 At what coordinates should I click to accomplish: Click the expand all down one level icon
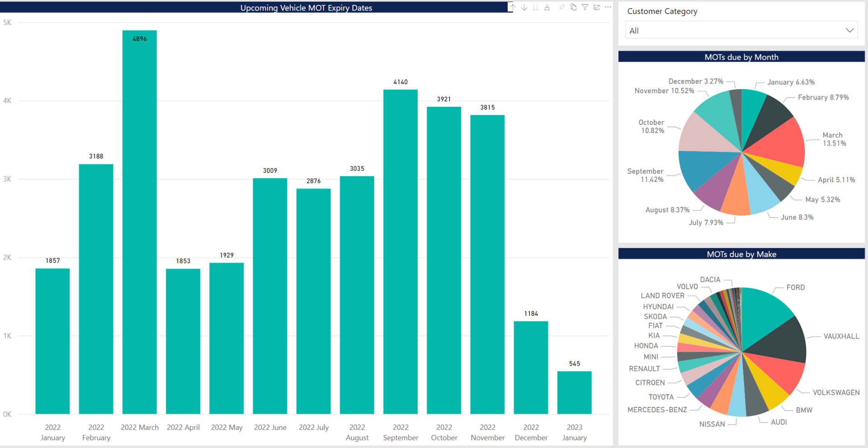[547, 7]
